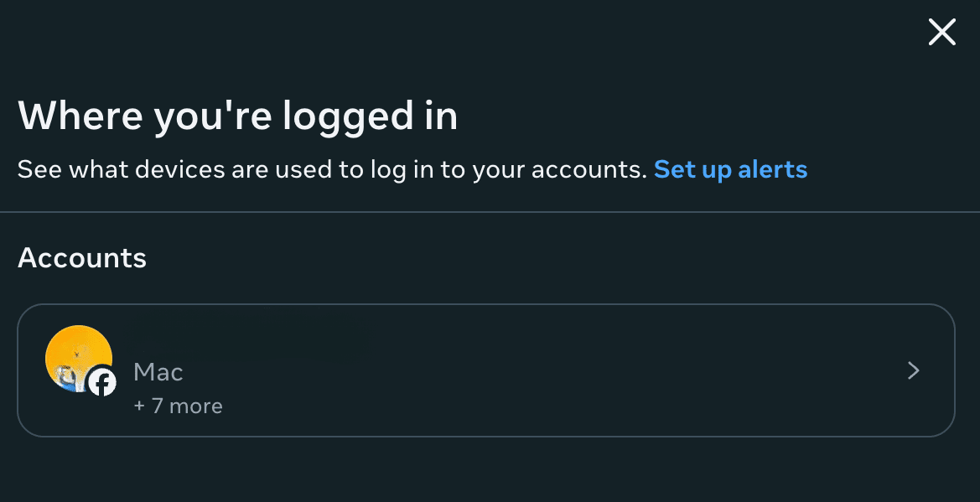The height and width of the screenshot is (502, 980).
Task: Click the '+ 7 more' devices text
Action: (178, 406)
